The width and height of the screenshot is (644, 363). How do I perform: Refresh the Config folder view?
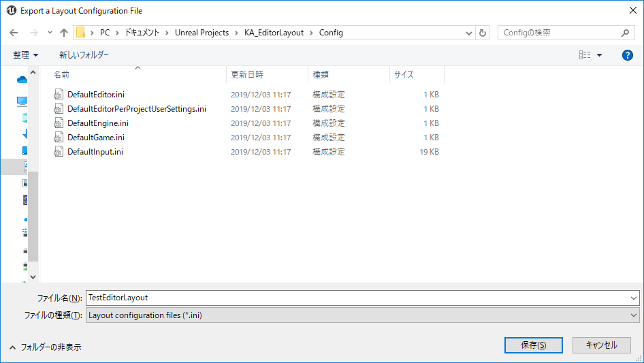[x=483, y=33]
